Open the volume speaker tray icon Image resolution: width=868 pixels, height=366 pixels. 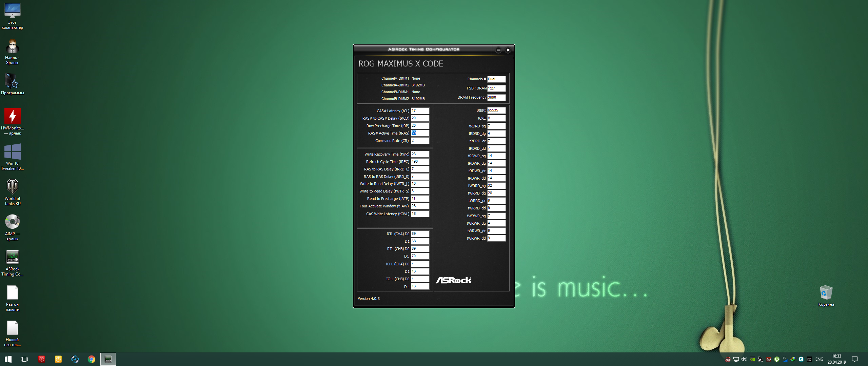[x=744, y=359]
